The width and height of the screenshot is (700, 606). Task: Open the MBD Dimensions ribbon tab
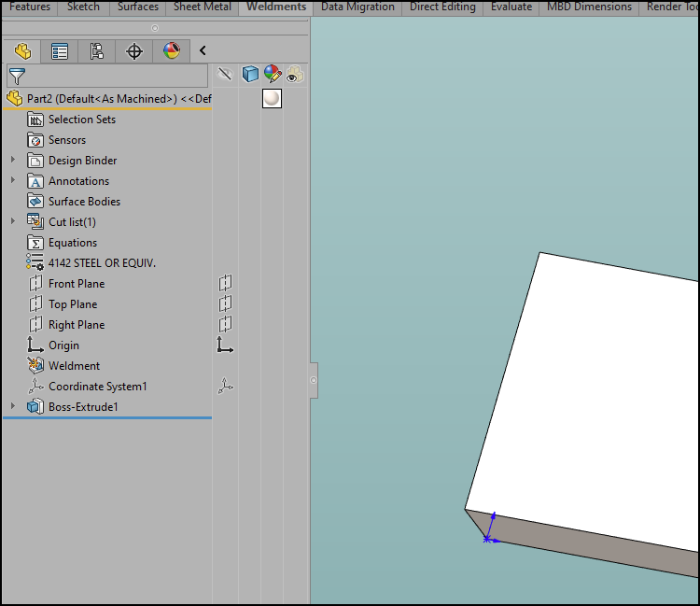[589, 7]
